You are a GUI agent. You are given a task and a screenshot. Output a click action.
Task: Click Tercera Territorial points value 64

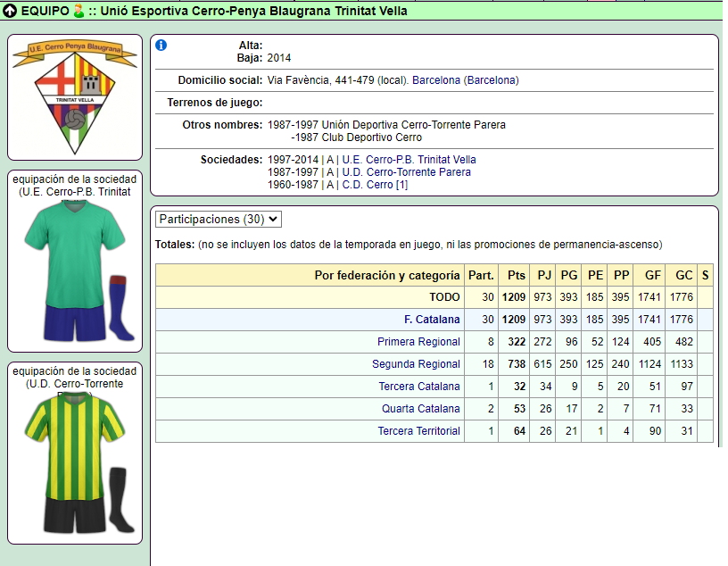[519, 431]
